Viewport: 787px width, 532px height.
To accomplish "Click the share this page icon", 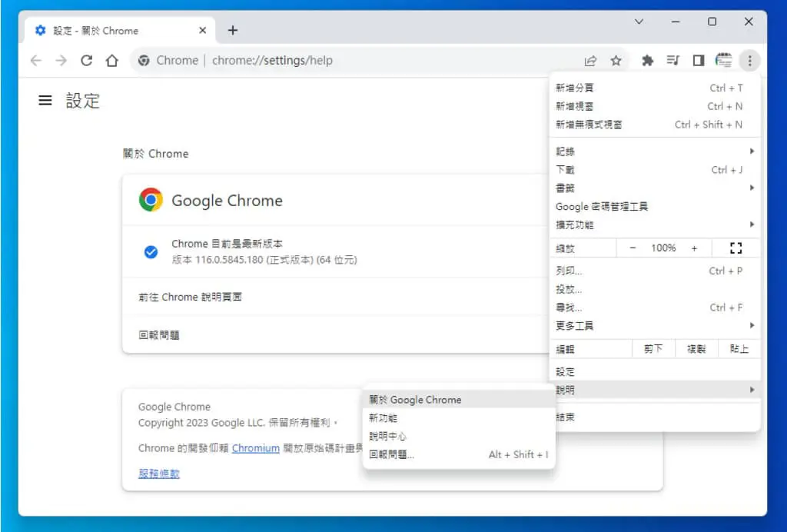I will [590, 61].
